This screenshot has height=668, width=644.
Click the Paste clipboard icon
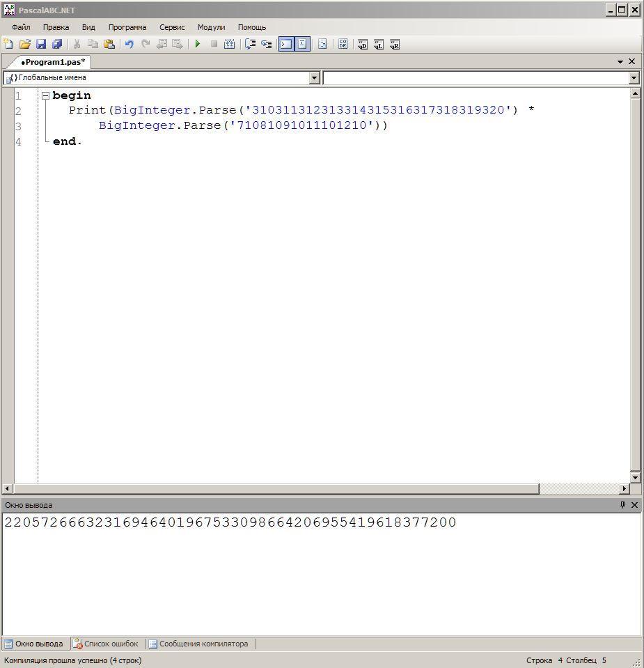(109, 44)
